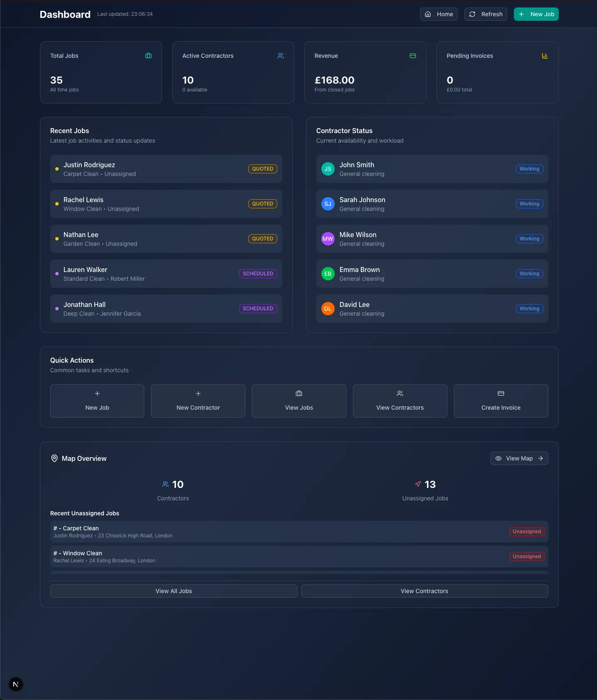The image size is (597, 700).
Task: Click the bar chart icon in Pending Invoices
Action: pos(545,56)
